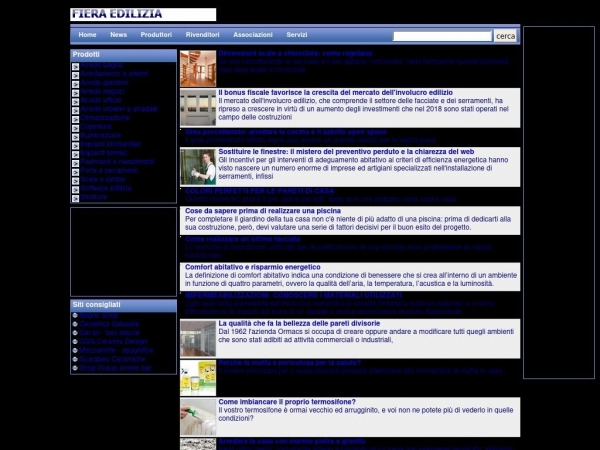Open the GSG Ceramic Design recommended site
Viewport: 600px width, 450px height.
(113, 342)
